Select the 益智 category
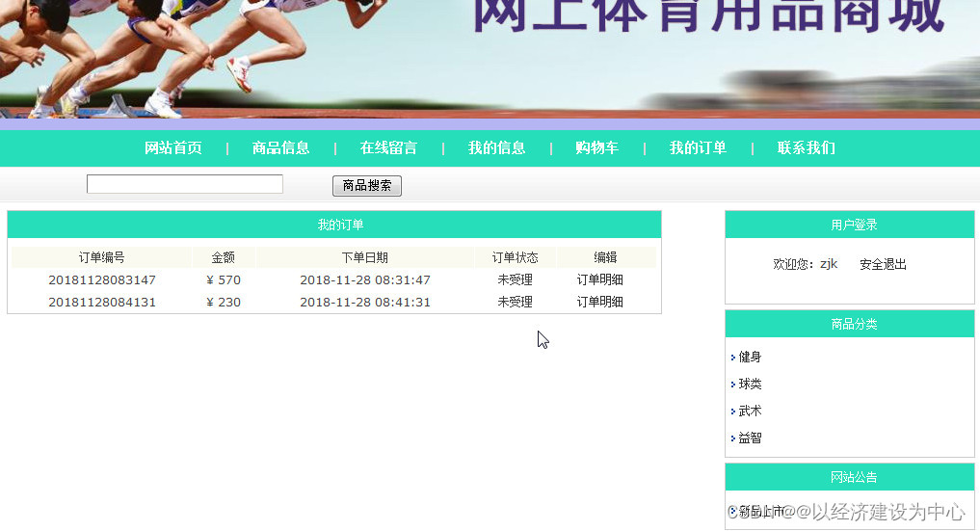The image size is (980, 531). tap(750, 438)
